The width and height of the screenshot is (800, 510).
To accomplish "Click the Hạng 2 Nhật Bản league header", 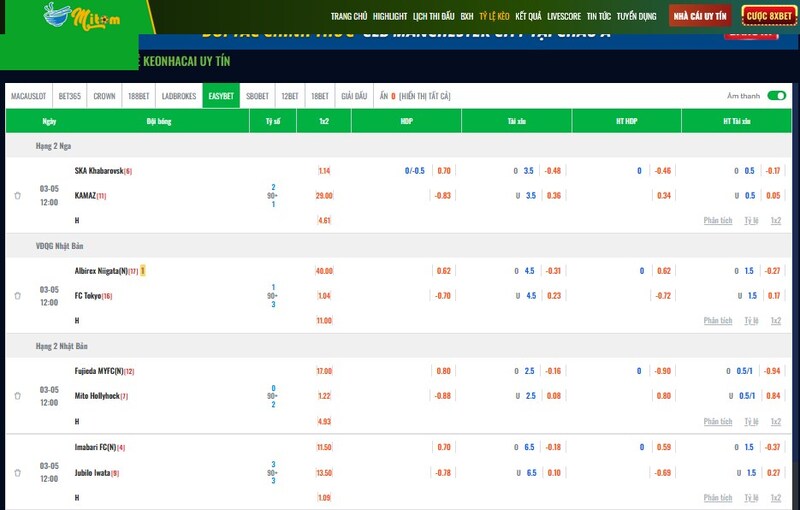I will (x=61, y=346).
